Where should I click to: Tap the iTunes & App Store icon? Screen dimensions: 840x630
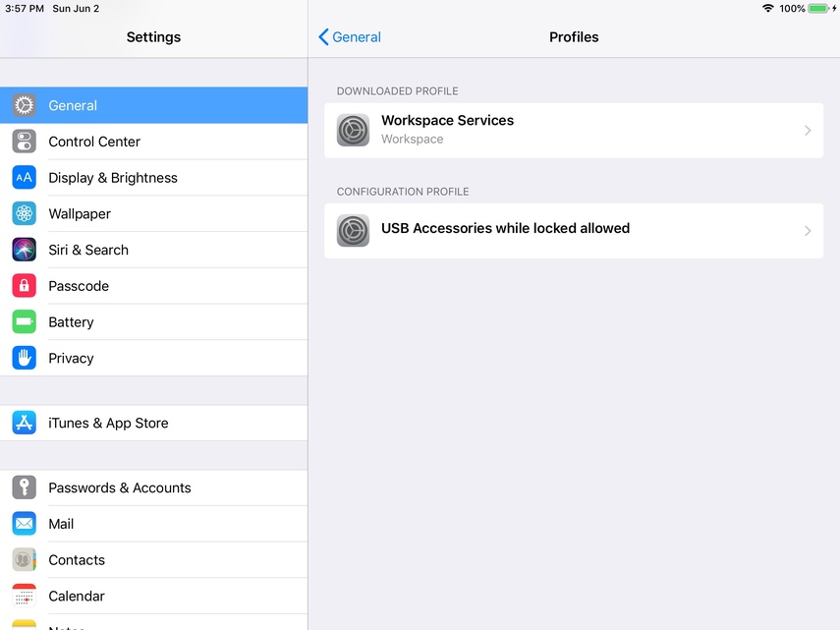[x=25, y=423]
